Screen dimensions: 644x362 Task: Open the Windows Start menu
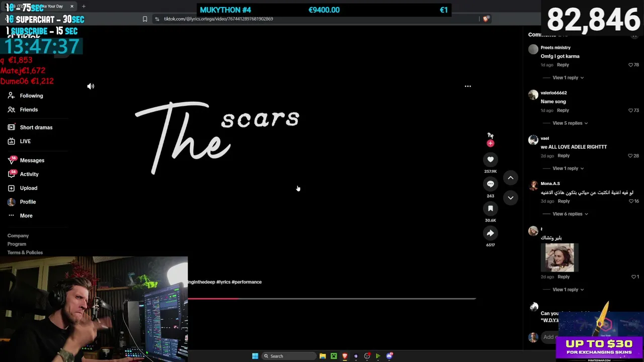coord(255,356)
